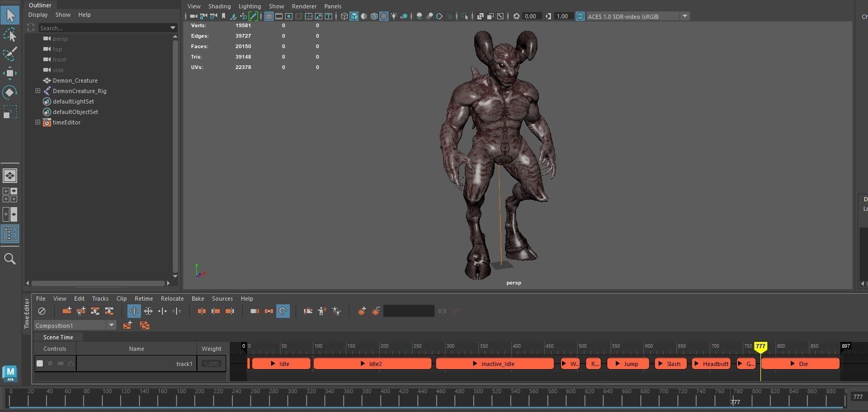868x412 pixels.
Task: Open the viewport Lighting menu
Action: point(250,6)
